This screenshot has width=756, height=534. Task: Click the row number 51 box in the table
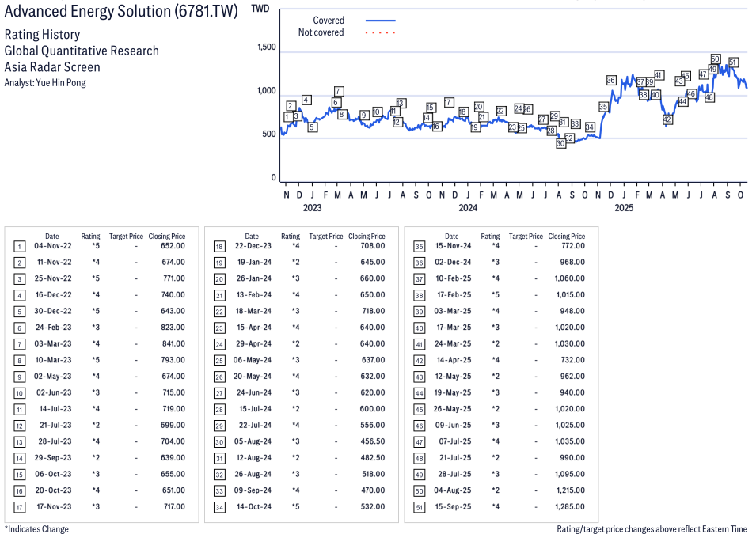point(419,507)
